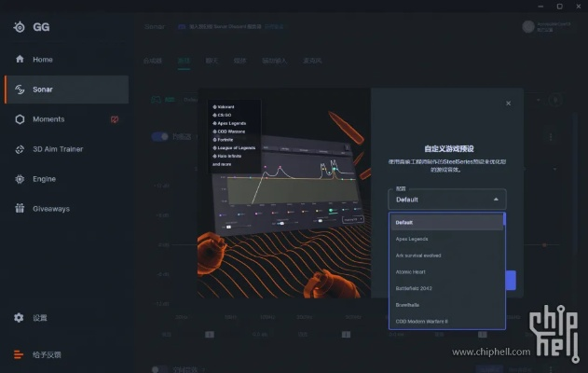Open Moments from the sidebar
The height and width of the screenshot is (373, 588).
[x=48, y=119]
